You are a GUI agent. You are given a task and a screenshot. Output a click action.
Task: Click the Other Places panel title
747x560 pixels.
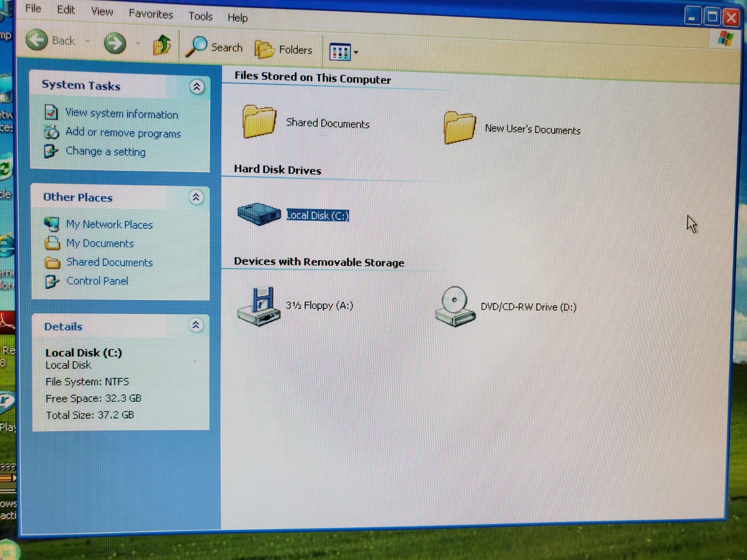tap(78, 197)
